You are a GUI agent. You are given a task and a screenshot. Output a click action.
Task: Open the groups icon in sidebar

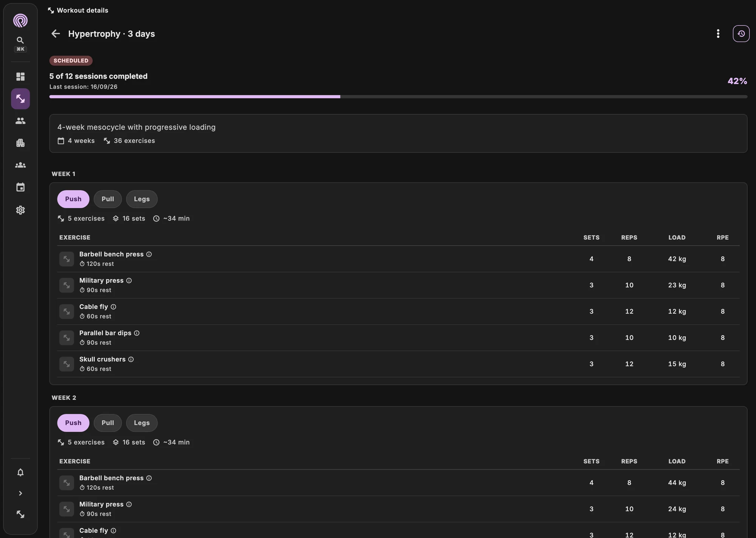point(20,165)
